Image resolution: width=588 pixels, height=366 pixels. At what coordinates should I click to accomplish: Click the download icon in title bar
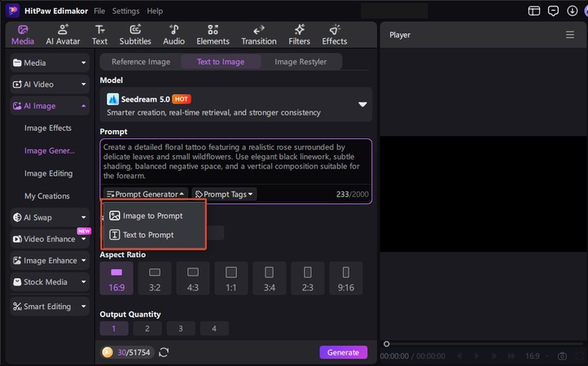click(573, 11)
